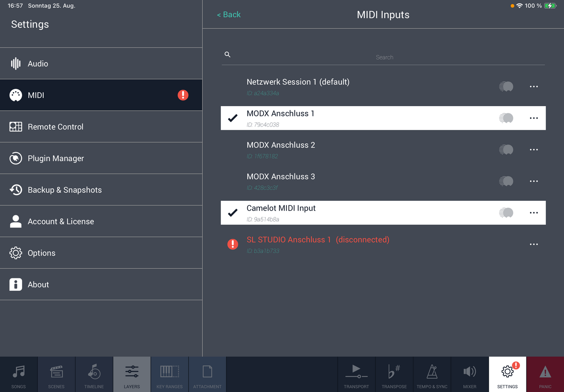
Task: Click the MIDI connector icon in sidebar
Action: click(16, 95)
